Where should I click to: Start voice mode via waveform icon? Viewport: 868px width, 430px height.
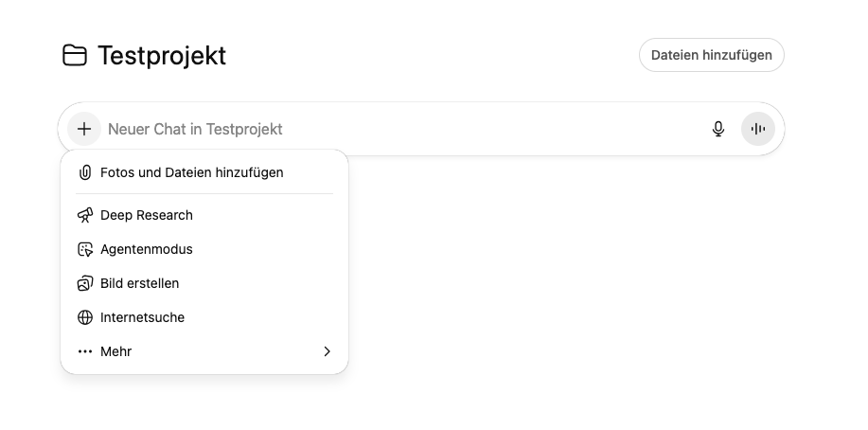coord(758,129)
